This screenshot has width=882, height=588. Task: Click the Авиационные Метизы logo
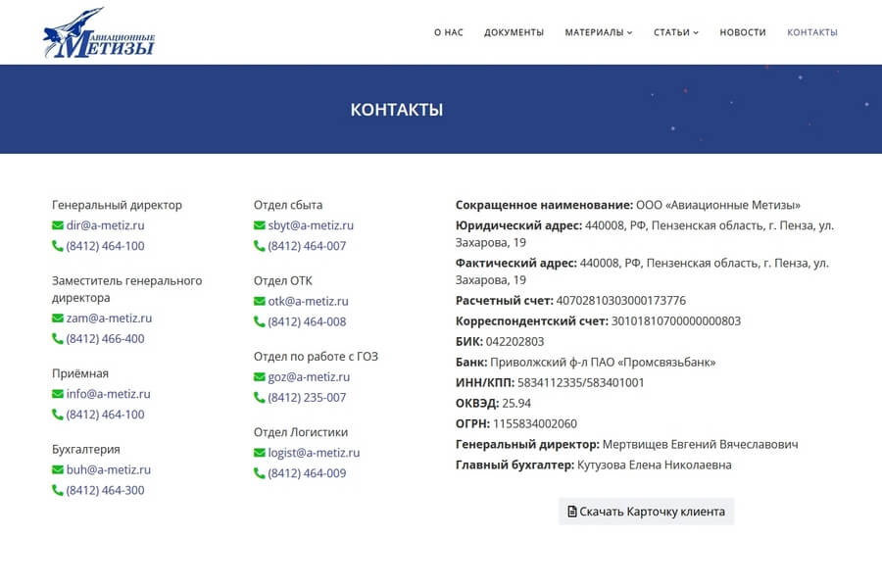[99, 32]
